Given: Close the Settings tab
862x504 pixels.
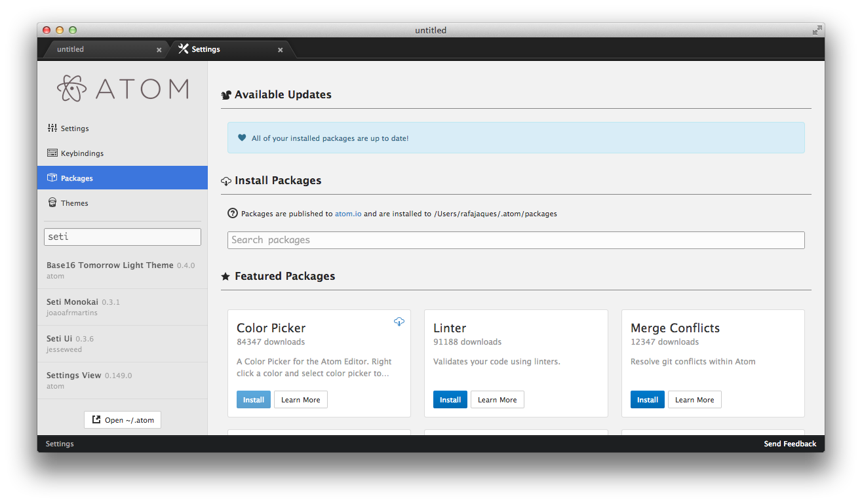Looking at the screenshot, I should pyautogui.click(x=280, y=50).
